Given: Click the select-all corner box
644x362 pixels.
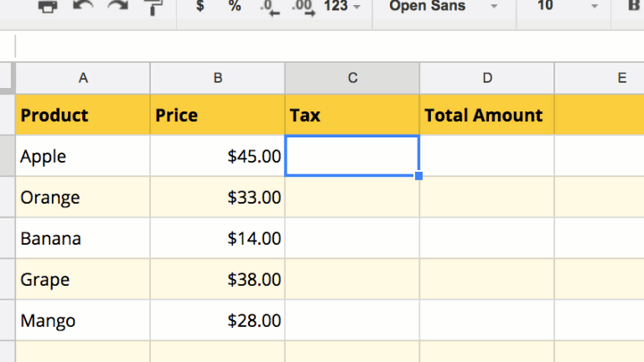Looking at the screenshot, I should pos(7,78).
